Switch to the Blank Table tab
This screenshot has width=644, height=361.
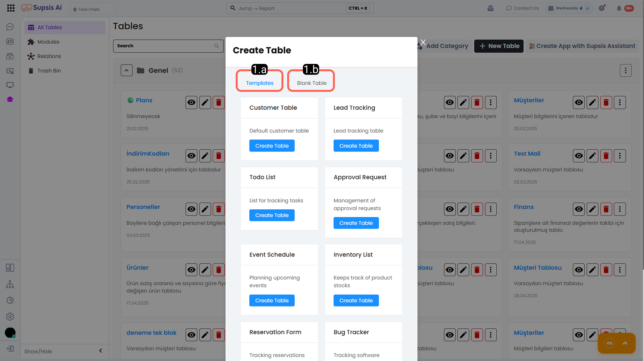pyautogui.click(x=312, y=83)
